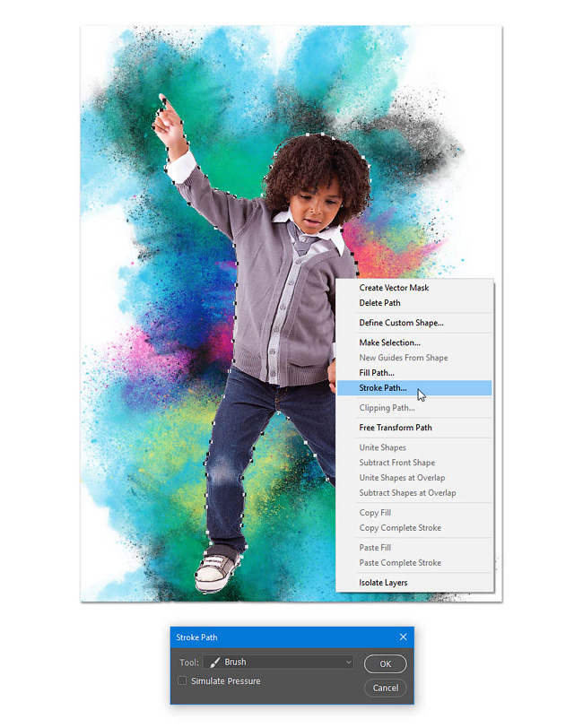The image size is (583, 728).
Task: Click the Brush icon in Tool dropdown
Action: point(214,663)
